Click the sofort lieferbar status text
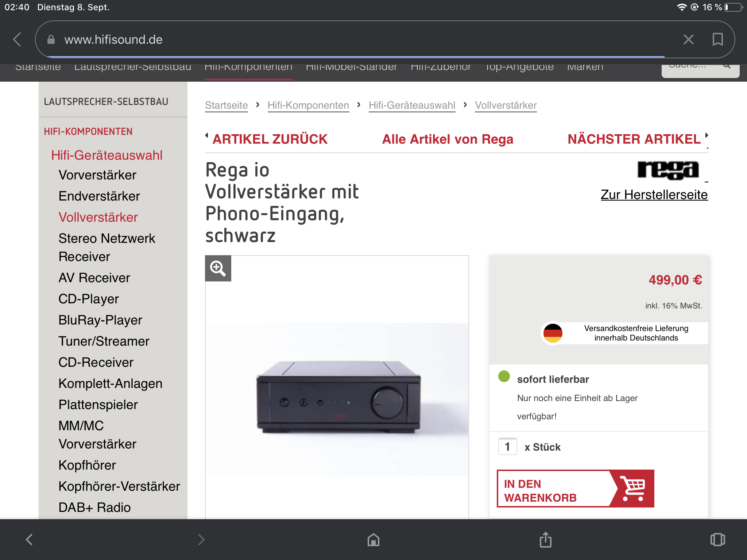 pyautogui.click(x=553, y=379)
